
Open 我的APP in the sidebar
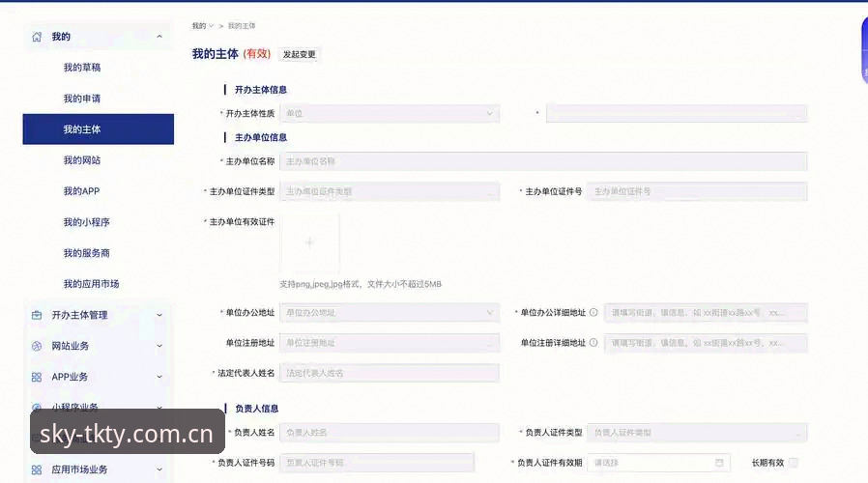(x=81, y=191)
